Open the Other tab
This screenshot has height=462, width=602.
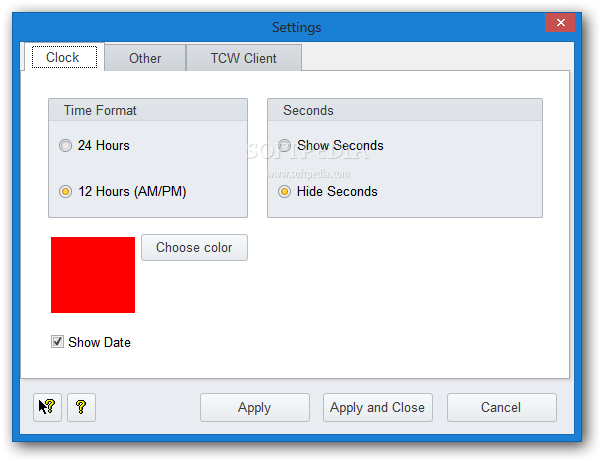145,58
